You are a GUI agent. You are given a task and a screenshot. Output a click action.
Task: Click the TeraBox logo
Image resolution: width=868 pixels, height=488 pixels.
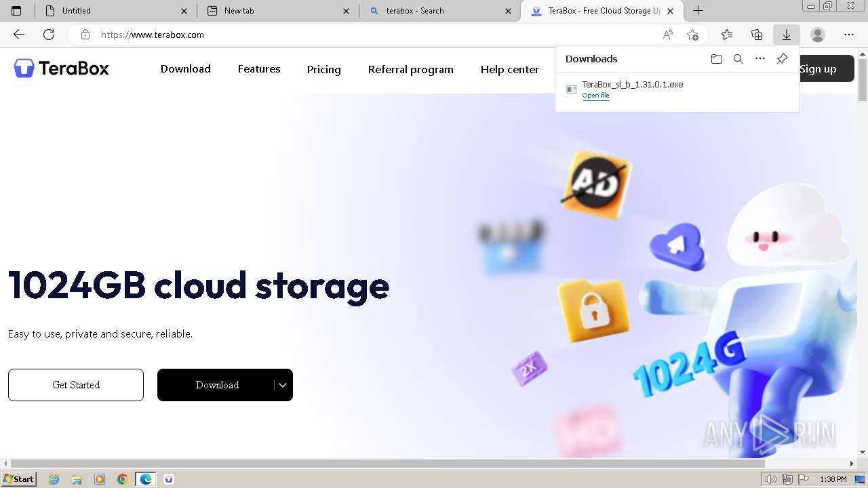click(x=61, y=68)
